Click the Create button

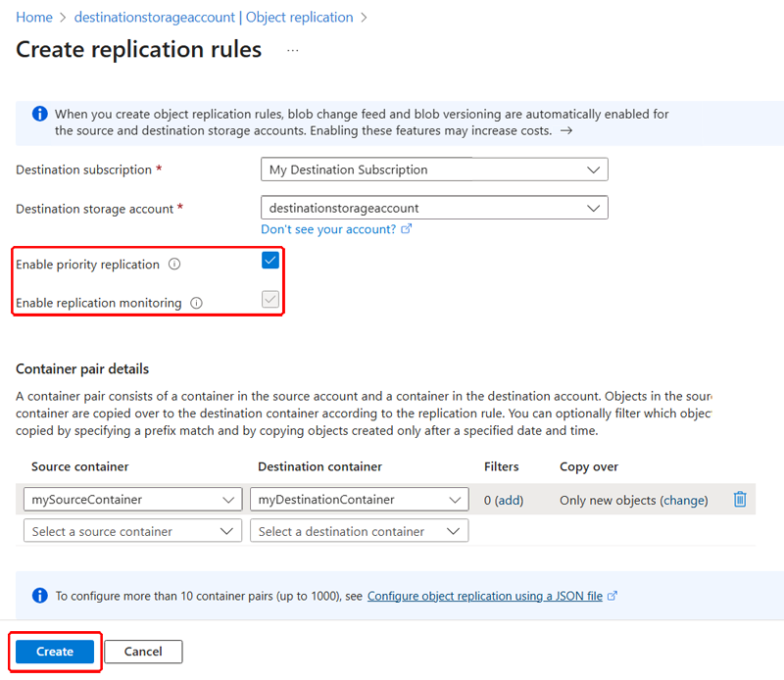pyautogui.click(x=55, y=652)
